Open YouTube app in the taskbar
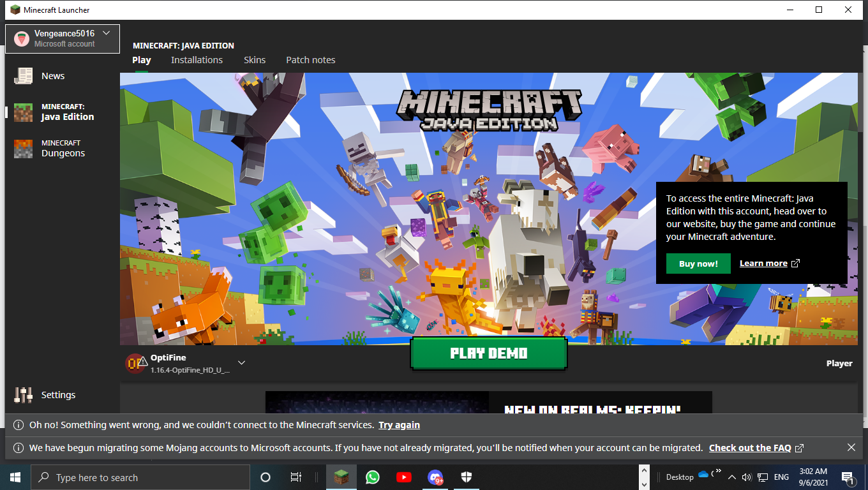This screenshot has height=490, width=868. 403,477
